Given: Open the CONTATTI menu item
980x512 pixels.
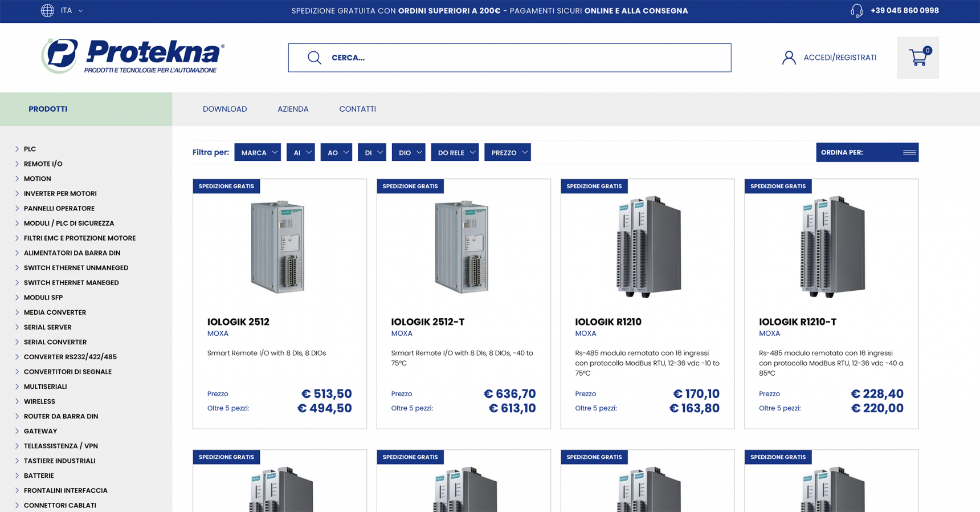Looking at the screenshot, I should (x=357, y=109).
